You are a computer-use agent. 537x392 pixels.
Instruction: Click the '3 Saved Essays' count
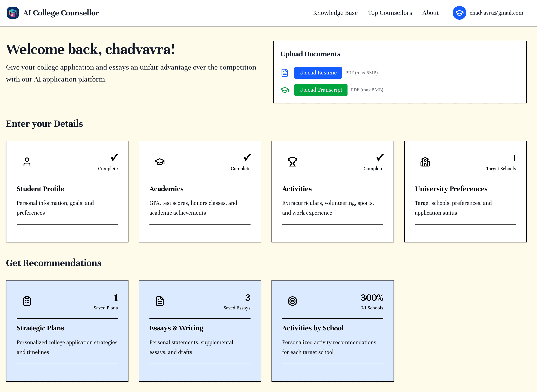pos(237,302)
